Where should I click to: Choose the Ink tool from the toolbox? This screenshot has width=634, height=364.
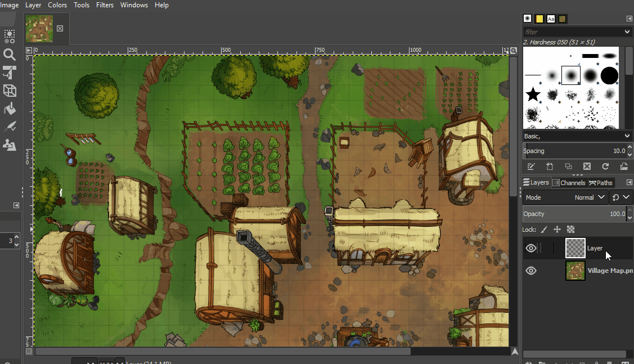tap(10, 127)
